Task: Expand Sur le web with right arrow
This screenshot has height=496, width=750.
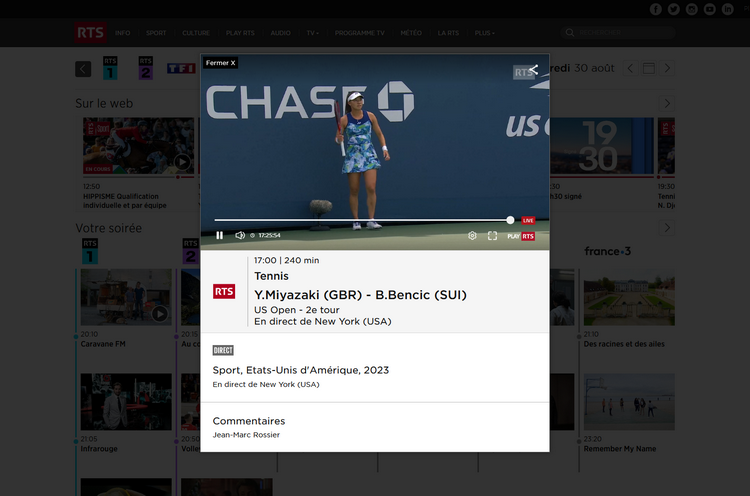Action: (x=667, y=103)
